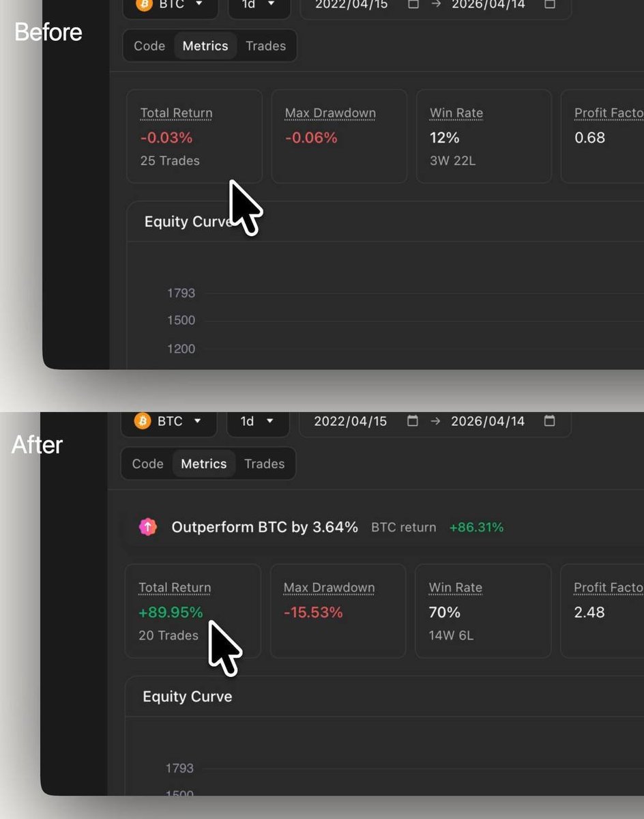Click Win Rate card showing 12%

(484, 136)
